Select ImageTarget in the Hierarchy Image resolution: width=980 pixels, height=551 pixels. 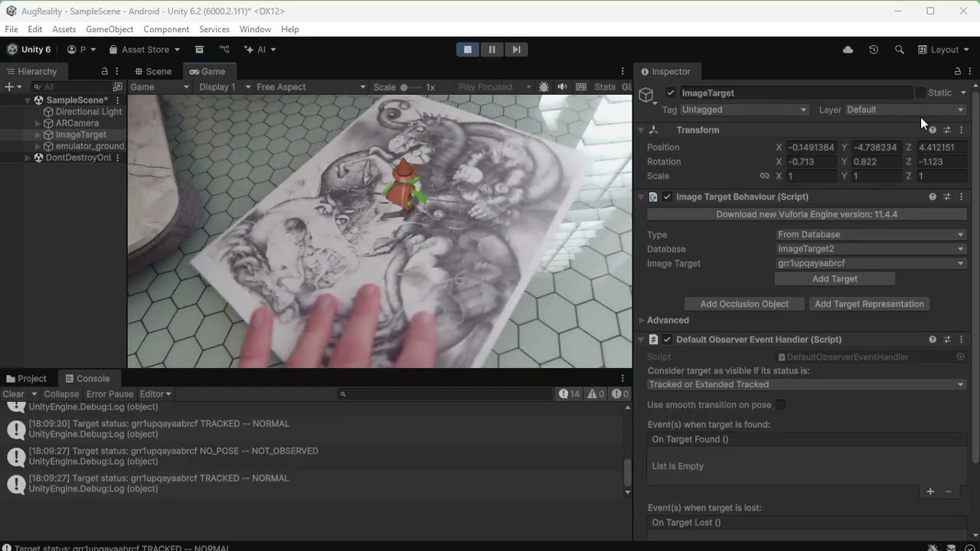(80, 135)
